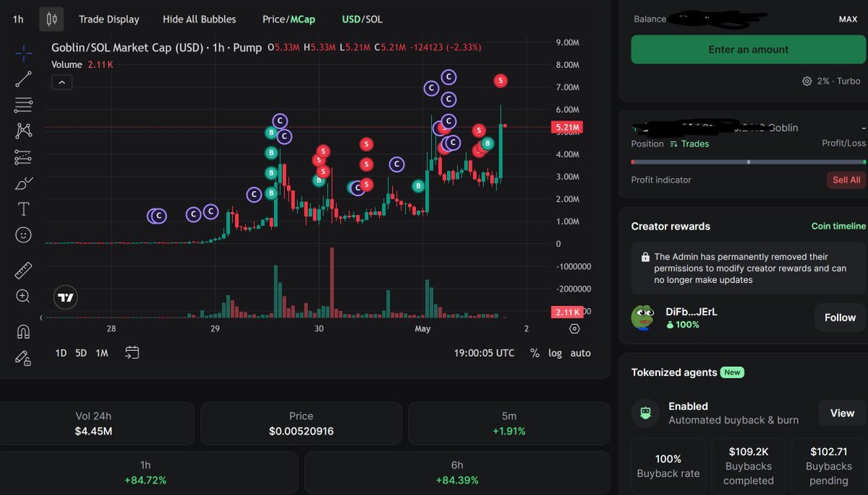
Task: Select the pattern drawing tool
Action: tap(23, 130)
